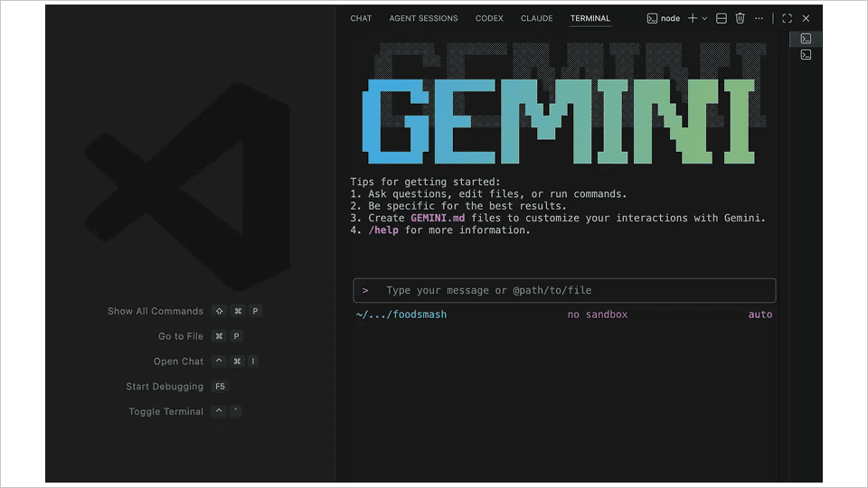
Task: Add a new terminal with plus icon
Action: [693, 18]
